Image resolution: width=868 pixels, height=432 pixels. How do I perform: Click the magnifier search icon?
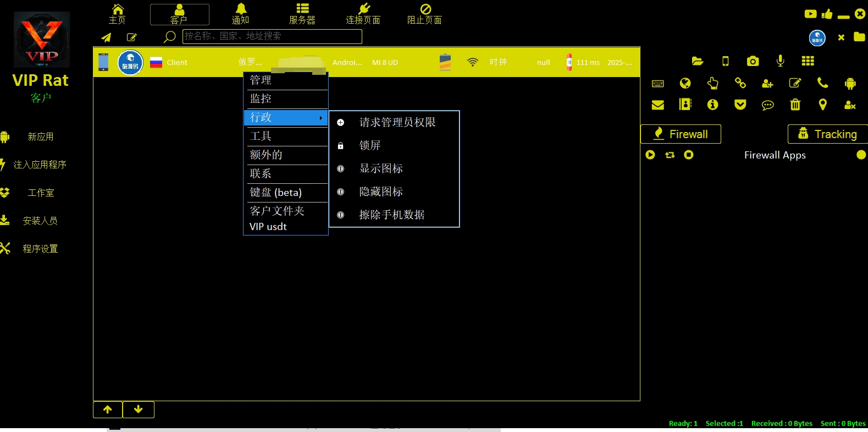tap(170, 37)
